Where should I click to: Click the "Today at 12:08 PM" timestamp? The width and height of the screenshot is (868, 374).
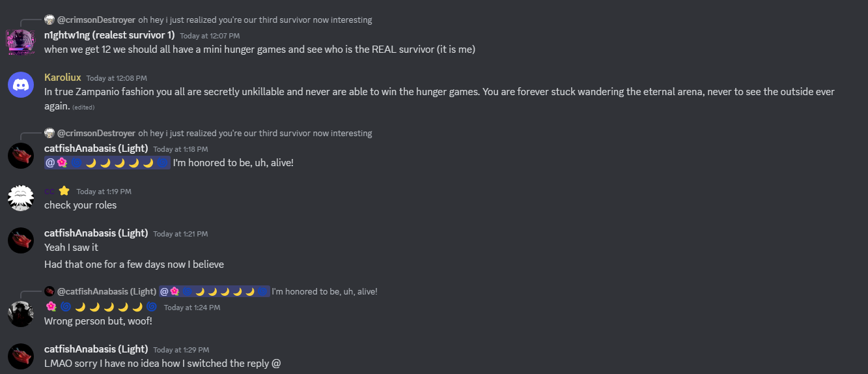(117, 78)
